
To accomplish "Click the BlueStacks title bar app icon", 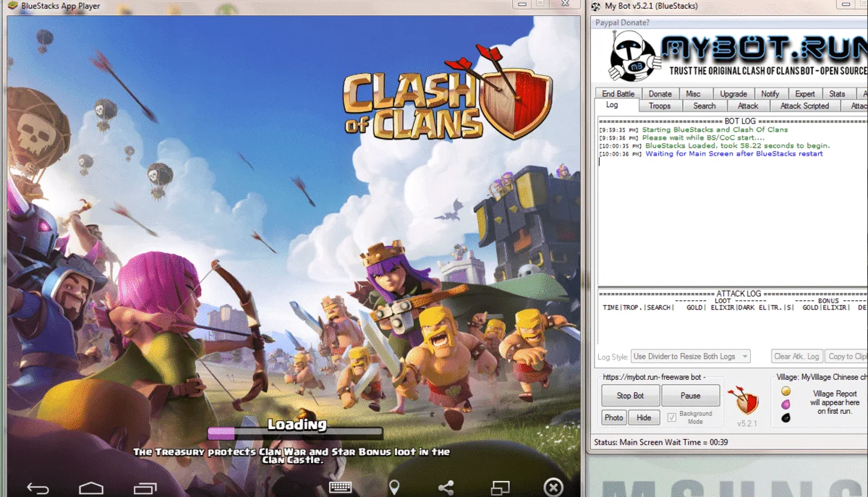I will 12,7.
